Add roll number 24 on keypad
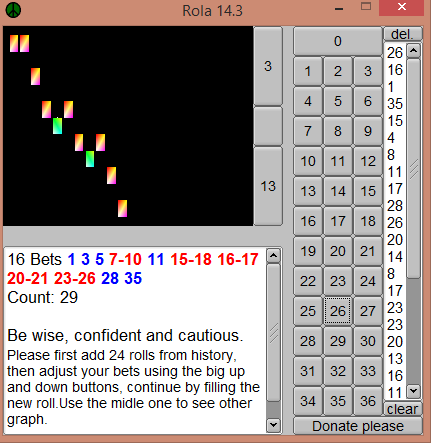Image resolution: width=431 pixels, height=443 pixels. pyautogui.click(x=368, y=281)
